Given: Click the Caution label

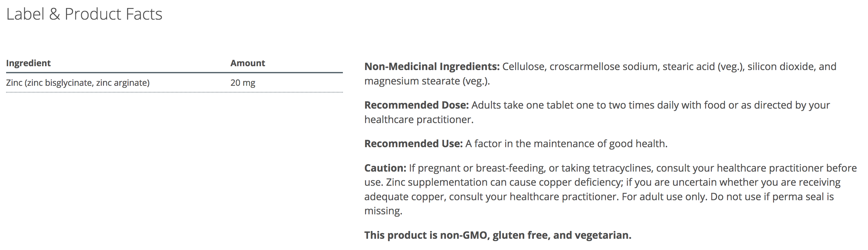Looking at the screenshot, I should pyautogui.click(x=385, y=168).
